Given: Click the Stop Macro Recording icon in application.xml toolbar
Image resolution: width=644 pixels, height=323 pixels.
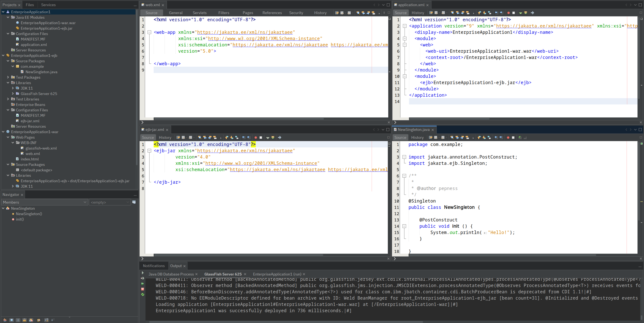Looking at the screenshot, I should [514, 13].
